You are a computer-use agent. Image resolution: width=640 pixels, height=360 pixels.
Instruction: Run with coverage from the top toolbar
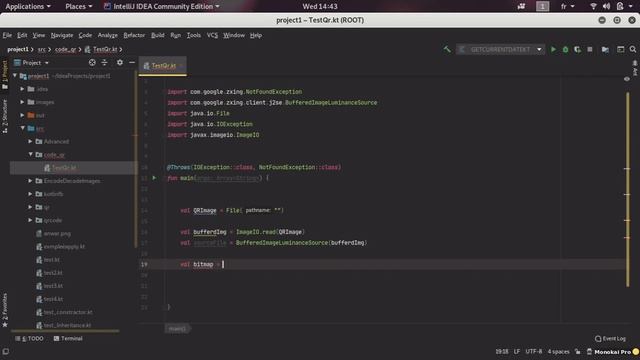[x=577, y=49]
